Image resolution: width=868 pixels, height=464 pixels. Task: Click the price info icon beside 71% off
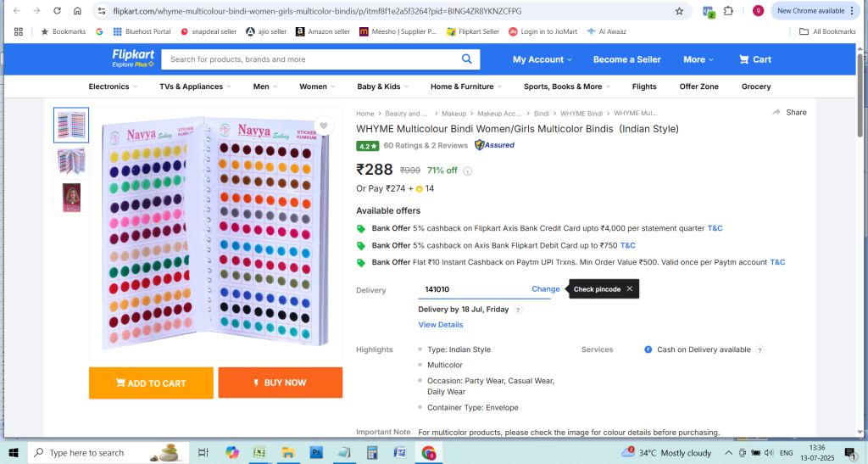point(468,171)
